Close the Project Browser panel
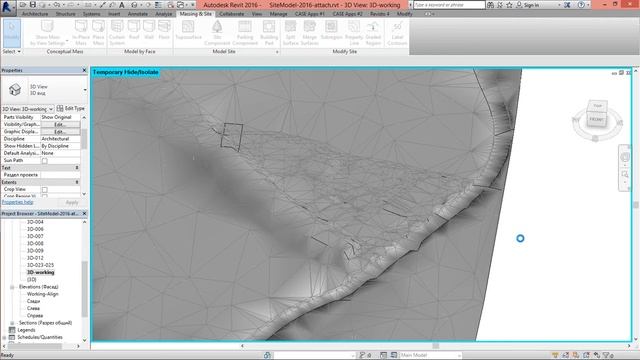Image resolution: width=640 pixels, height=360 pixels. coord(84,213)
